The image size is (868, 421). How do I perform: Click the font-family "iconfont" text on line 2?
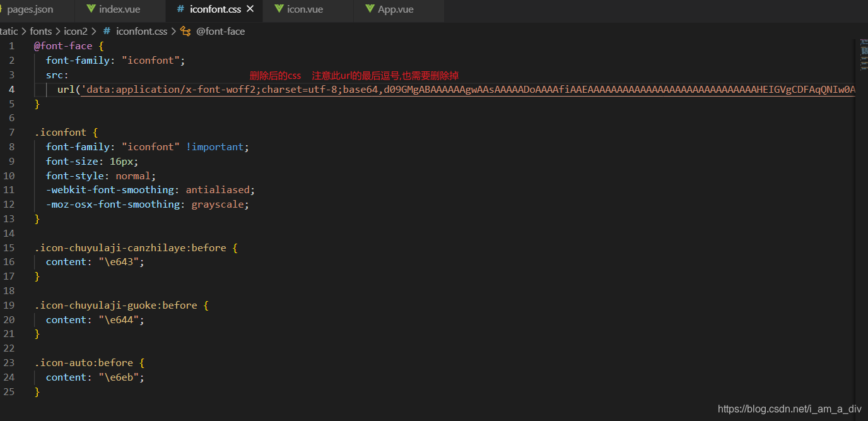point(115,61)
